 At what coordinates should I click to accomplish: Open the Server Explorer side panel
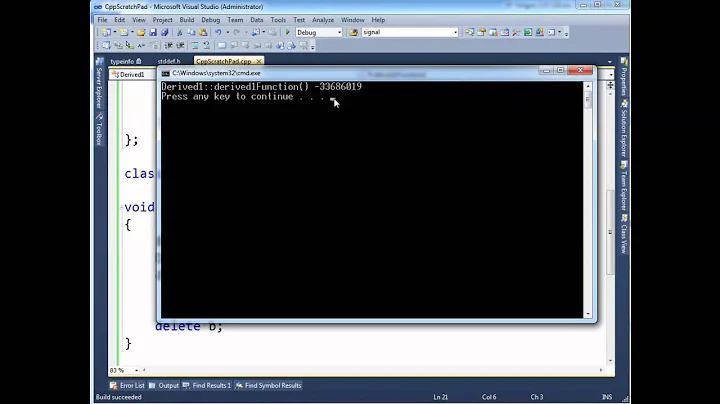(98, 88)
